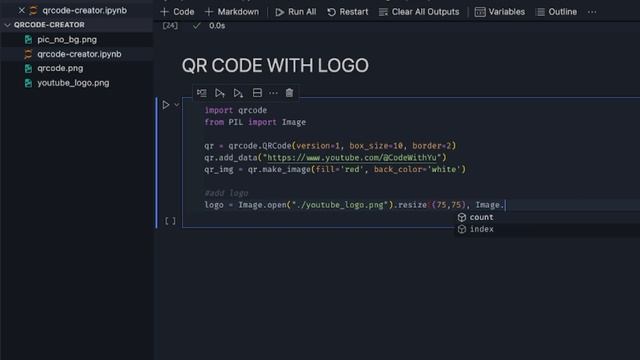Run All notebook cells
This screenshot has height=360, width=640.
click(x=296, y=12)
